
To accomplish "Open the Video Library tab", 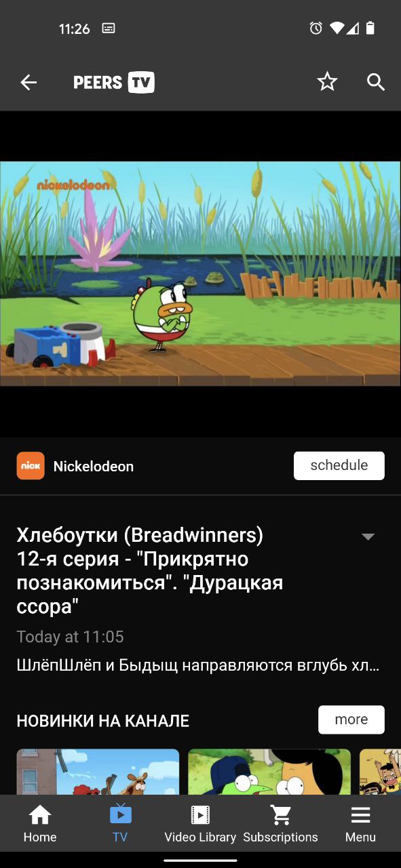I will 200,824.
